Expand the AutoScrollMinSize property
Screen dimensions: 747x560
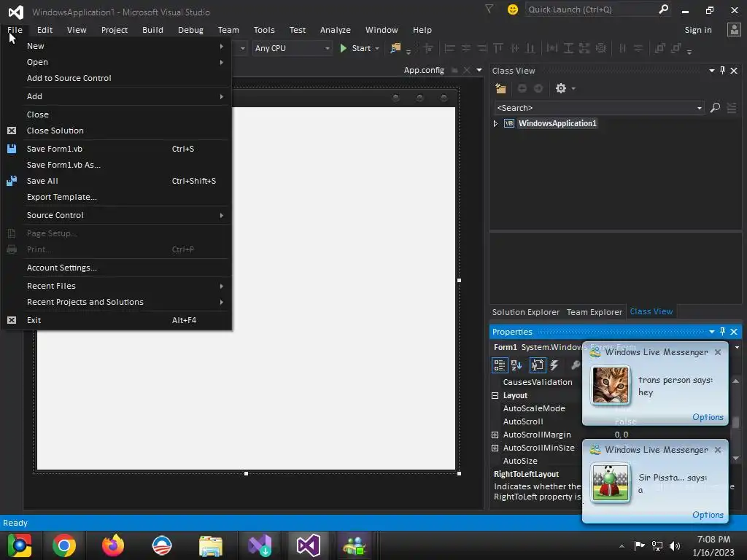[x=495, y=448]
